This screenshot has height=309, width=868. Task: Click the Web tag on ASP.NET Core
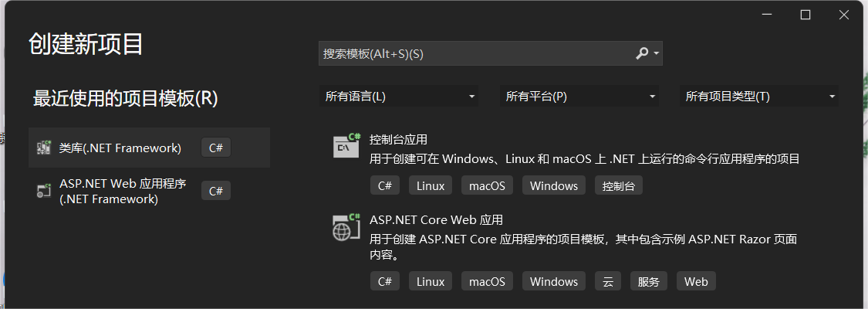696,281
